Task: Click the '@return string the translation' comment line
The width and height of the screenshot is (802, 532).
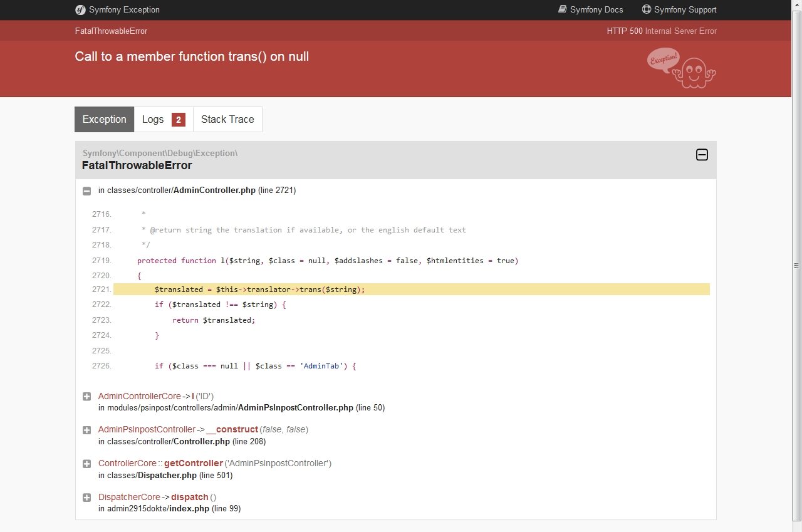Action: pyautogui.click(x=304, y=230)
